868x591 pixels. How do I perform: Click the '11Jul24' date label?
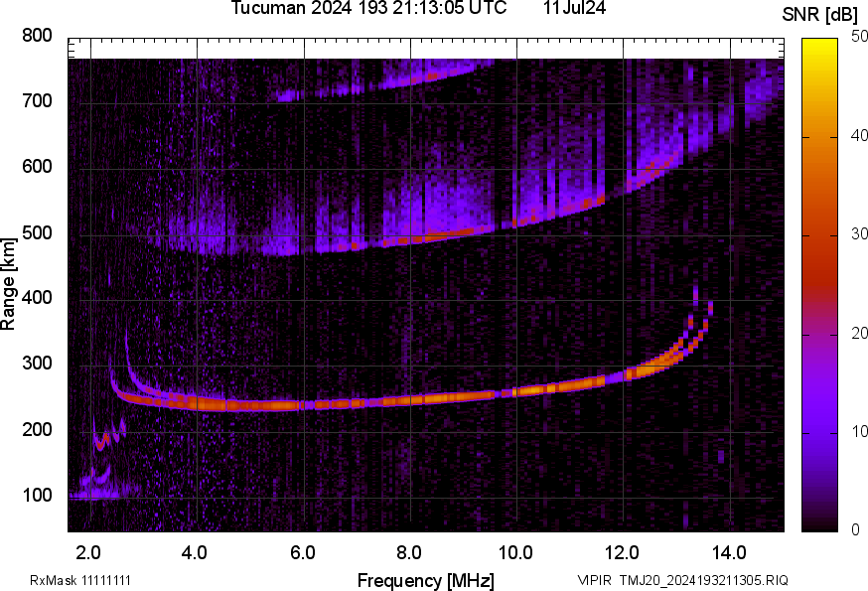(575, 9)
